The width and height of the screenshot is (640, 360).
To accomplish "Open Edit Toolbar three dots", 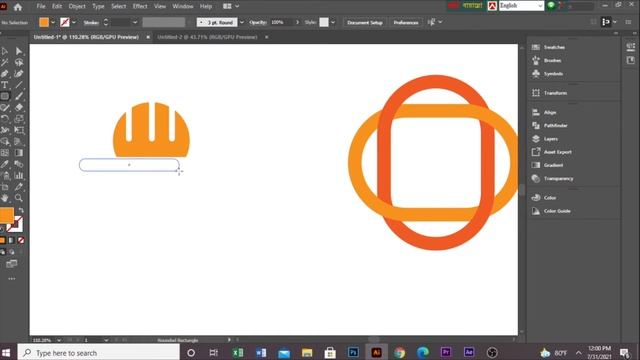I will [x=11, y=279].
